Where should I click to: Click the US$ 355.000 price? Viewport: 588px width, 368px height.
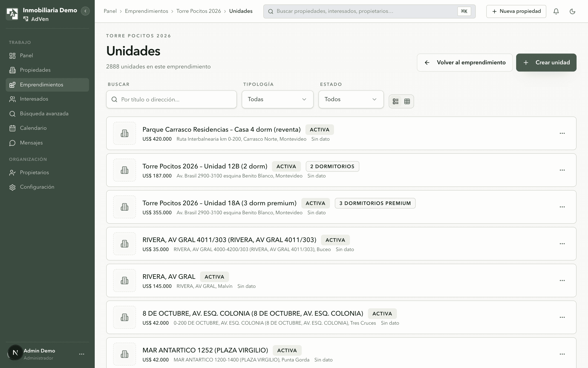[157, 213]
